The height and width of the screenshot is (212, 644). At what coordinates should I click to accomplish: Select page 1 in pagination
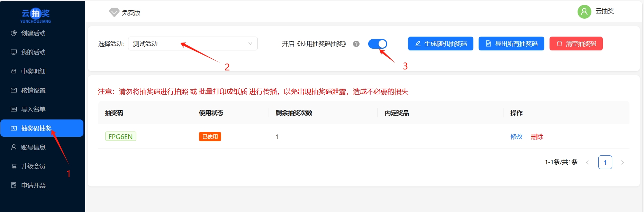[605, 162]
